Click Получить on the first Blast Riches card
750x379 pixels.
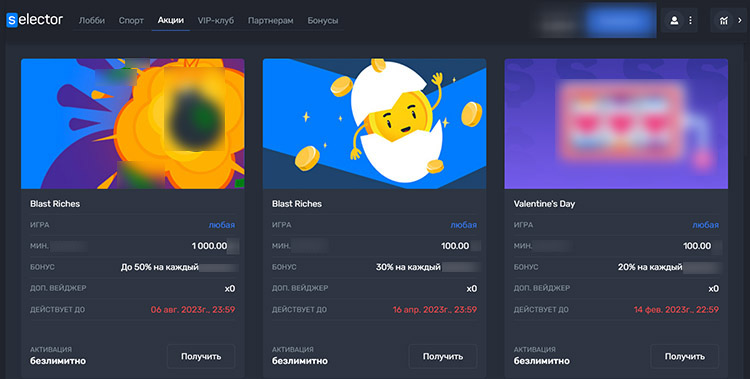(x=201, y=357)
